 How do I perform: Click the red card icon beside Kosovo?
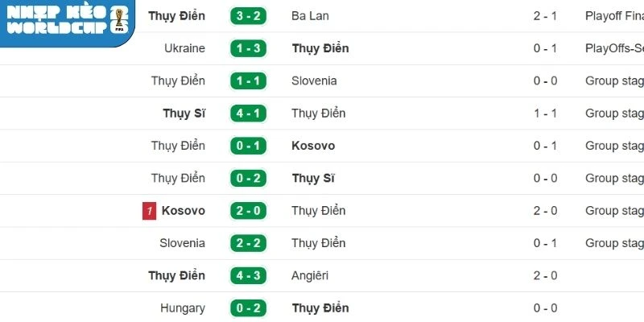point(149,211)
